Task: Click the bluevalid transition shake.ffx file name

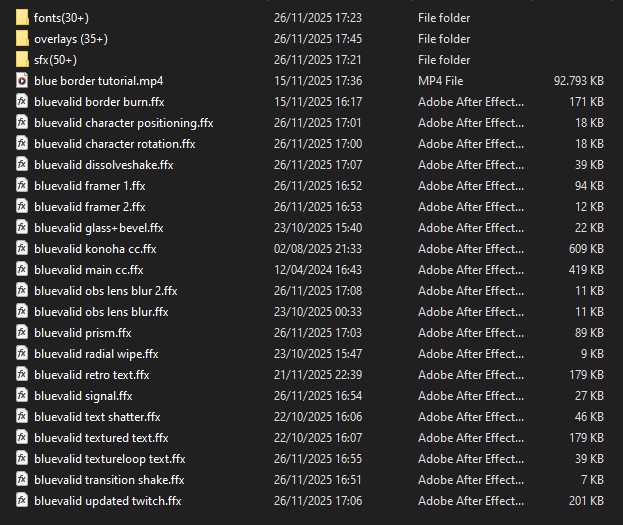Action: (109, 479)
